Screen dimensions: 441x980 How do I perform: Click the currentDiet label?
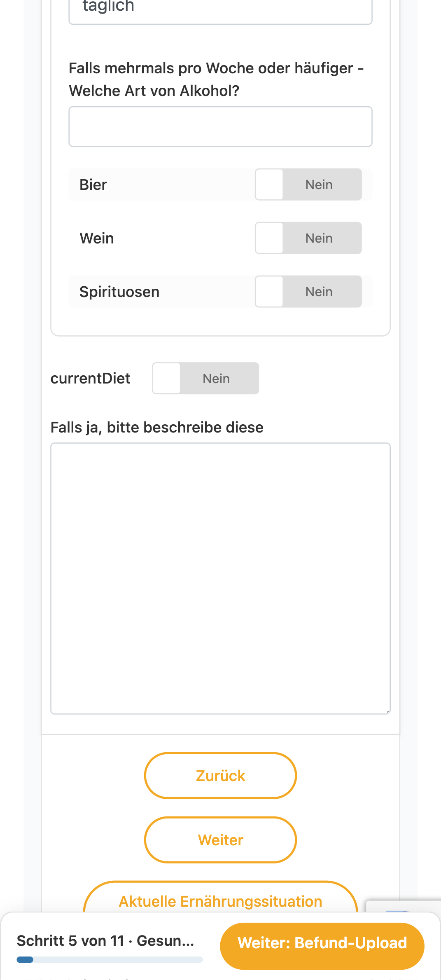coord(90,378)
